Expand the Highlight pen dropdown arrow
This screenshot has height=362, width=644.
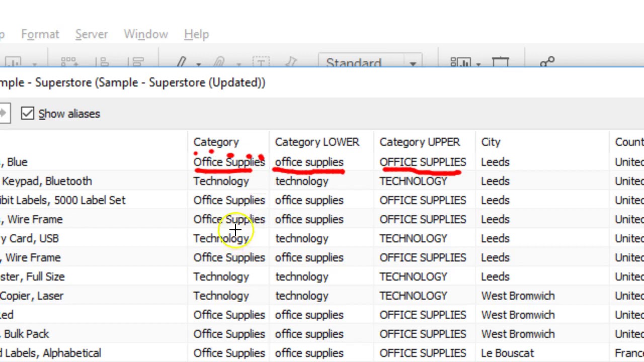pyautogui.click(x=199, y=64)
